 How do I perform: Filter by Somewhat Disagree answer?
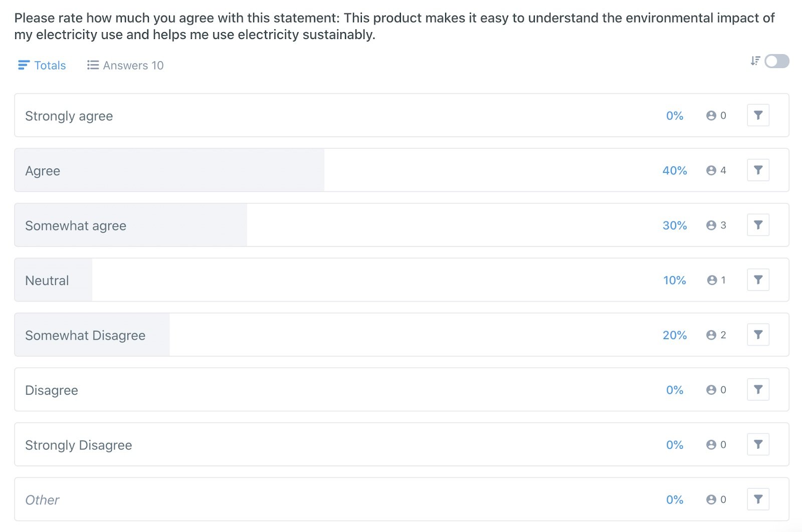(758, 335)
